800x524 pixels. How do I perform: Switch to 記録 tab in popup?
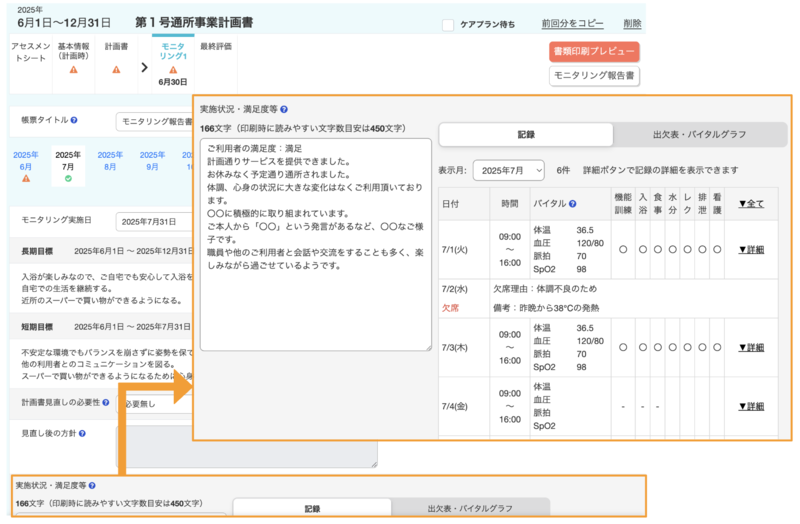pyautogui.click(x=526, y=135)
